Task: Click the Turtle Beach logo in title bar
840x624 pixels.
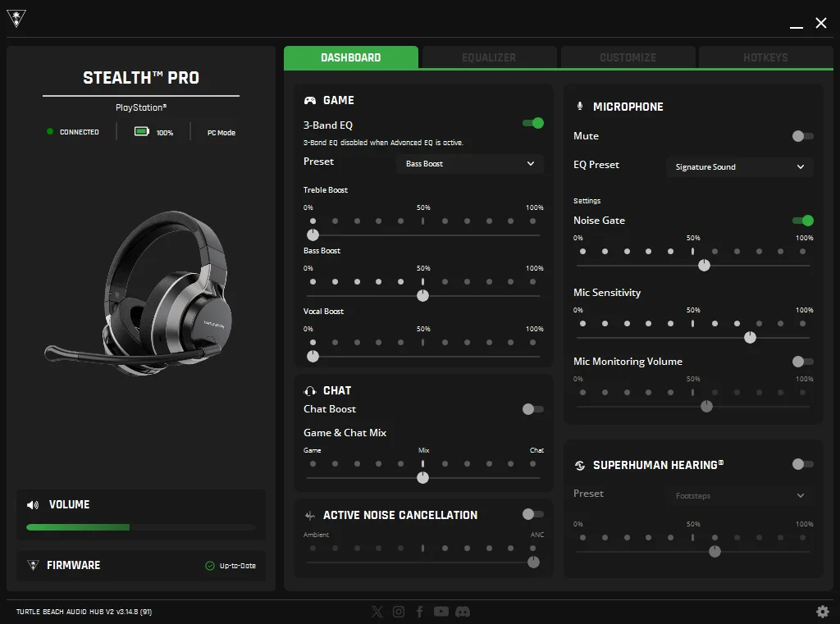Action: pos(16,20)
